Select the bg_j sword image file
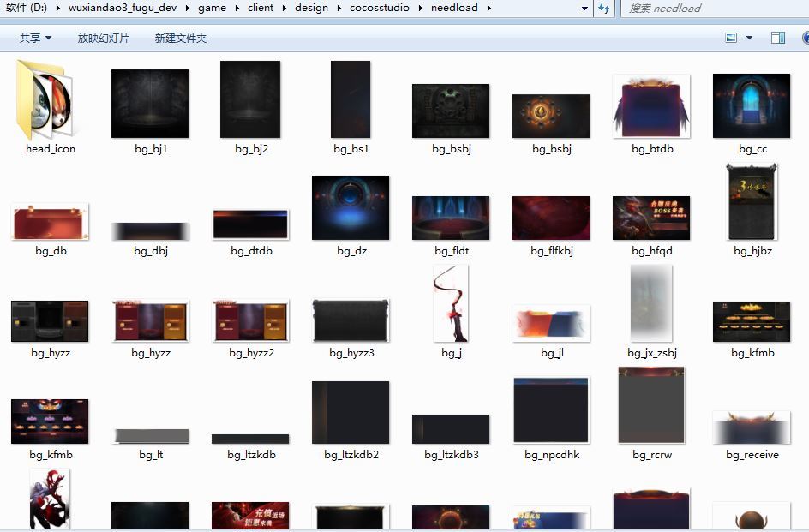809x532 pixels. tap(452, 304)
